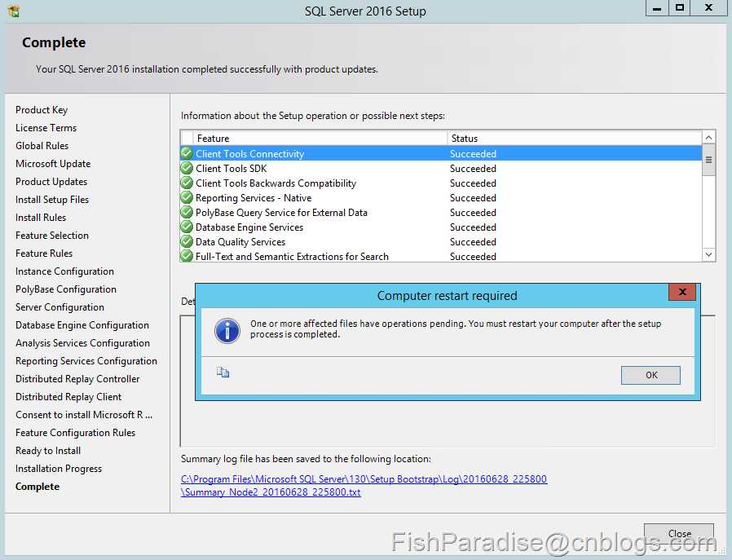
Task: Minimize the SQL Server 2016 Setup window
Action: click(x=657, y=8)
